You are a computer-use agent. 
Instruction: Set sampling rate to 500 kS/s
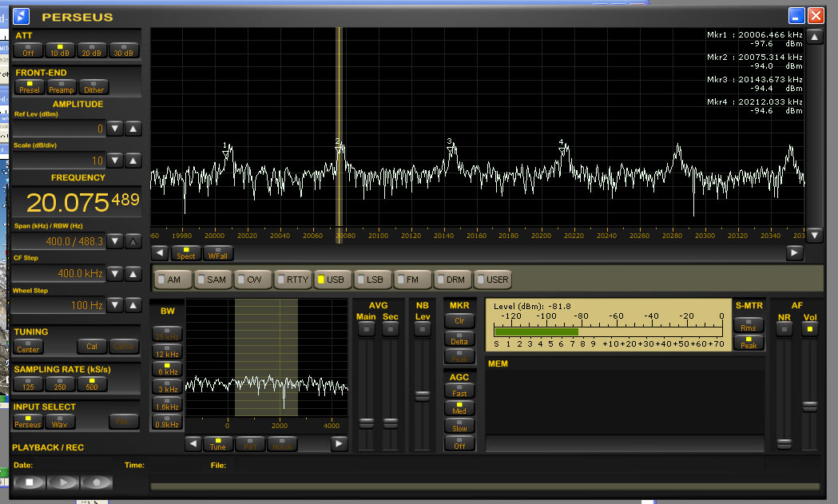coord(92,384)
